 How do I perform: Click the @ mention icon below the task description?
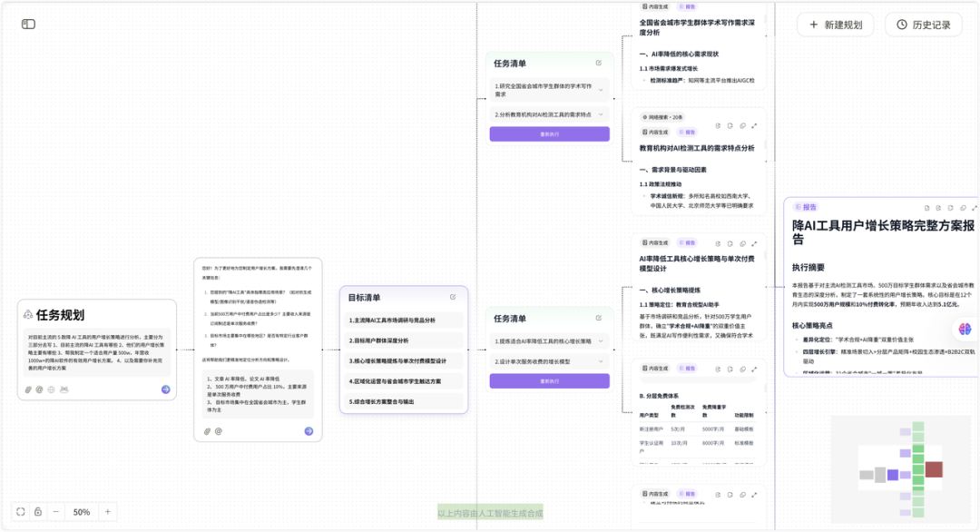(x=40, y=389)
